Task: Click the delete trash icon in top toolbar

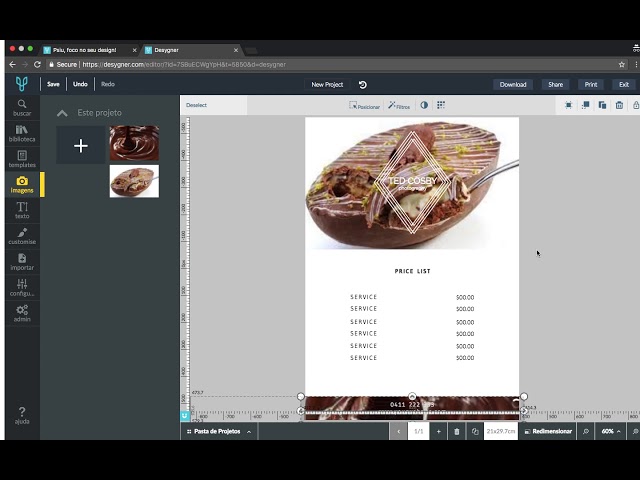Action: (x=619, y=105)
